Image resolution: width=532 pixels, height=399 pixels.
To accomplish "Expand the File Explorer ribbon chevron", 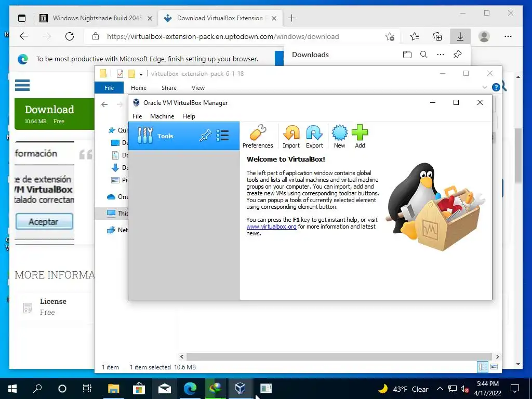I will [485, 87].
